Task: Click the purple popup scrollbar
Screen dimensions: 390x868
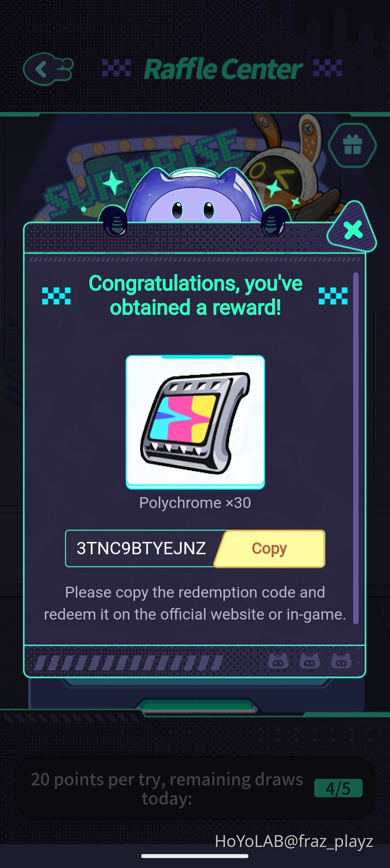Action: click(x=356, y=448)
